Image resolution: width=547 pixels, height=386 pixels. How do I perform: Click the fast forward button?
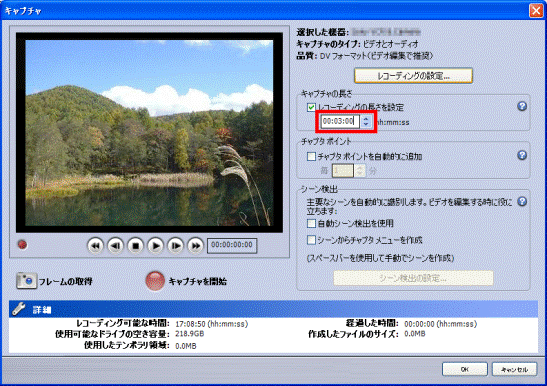(x=196, y=246)
